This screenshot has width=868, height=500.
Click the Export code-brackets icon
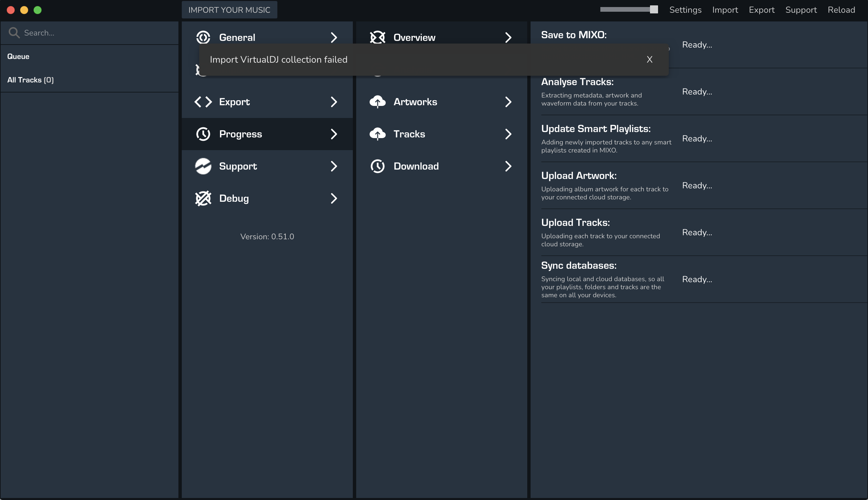click(x=203, y=102)
